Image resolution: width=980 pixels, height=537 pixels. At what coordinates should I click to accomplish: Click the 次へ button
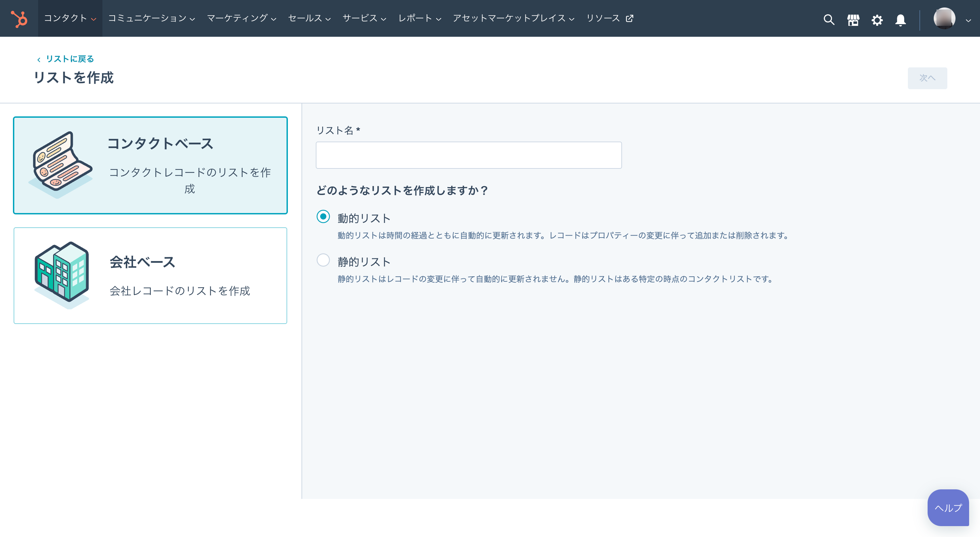pyautogui.click(x=927, y=78)
